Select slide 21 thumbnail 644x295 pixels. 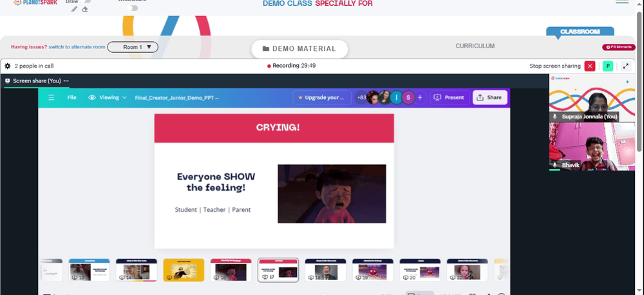coord(467,270)
